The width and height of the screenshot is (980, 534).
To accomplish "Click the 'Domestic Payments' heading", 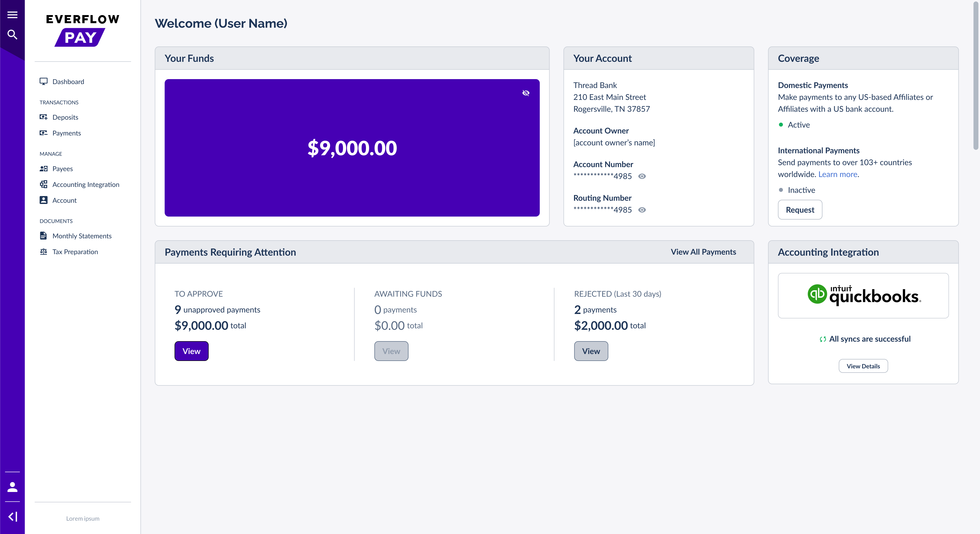I will [813, 85].
